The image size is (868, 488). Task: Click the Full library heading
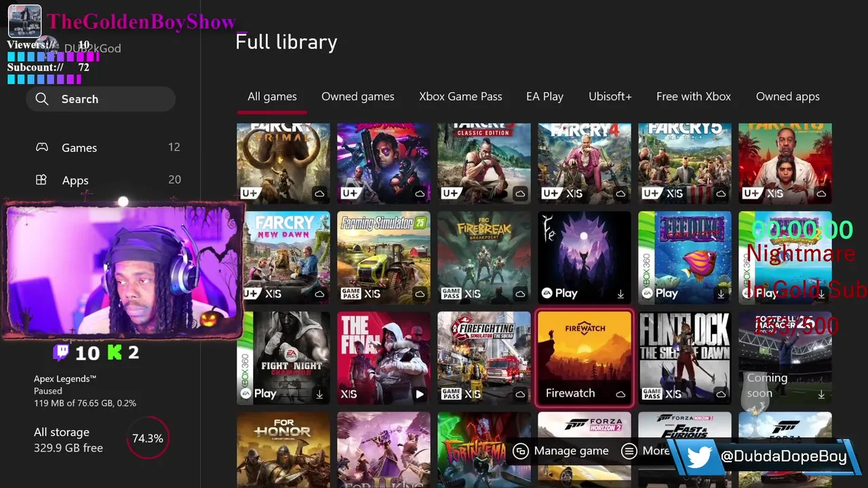click(x=286, y=42)
